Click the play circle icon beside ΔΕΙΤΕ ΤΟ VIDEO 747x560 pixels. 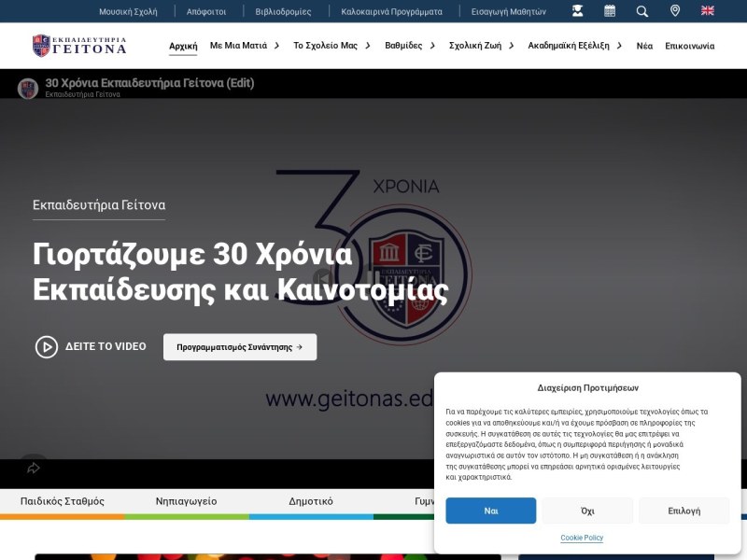(47, 346)
